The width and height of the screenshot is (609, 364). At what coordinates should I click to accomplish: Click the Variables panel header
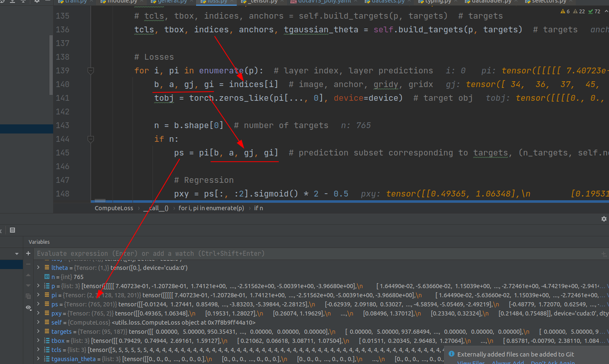(x=39, y=242)
